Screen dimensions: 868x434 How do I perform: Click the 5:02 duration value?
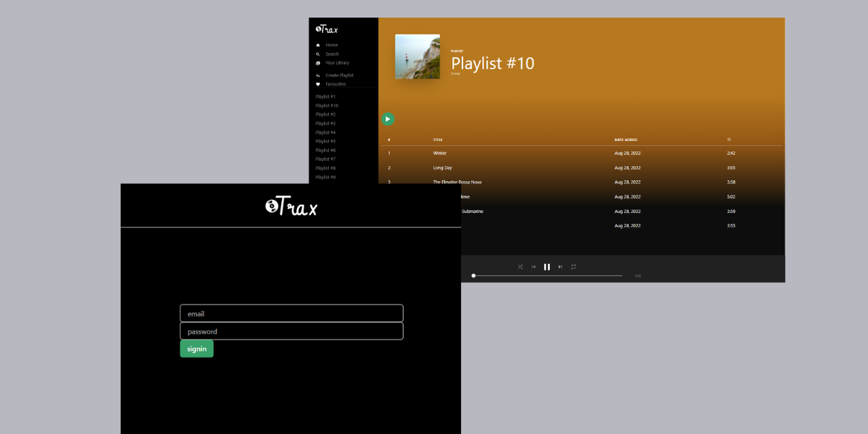click(731, 197)
